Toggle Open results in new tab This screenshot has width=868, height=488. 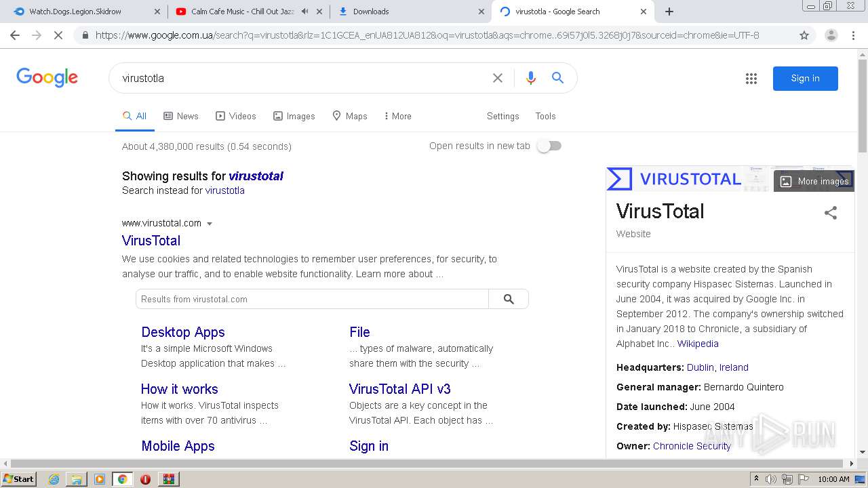tap(549, 146)
